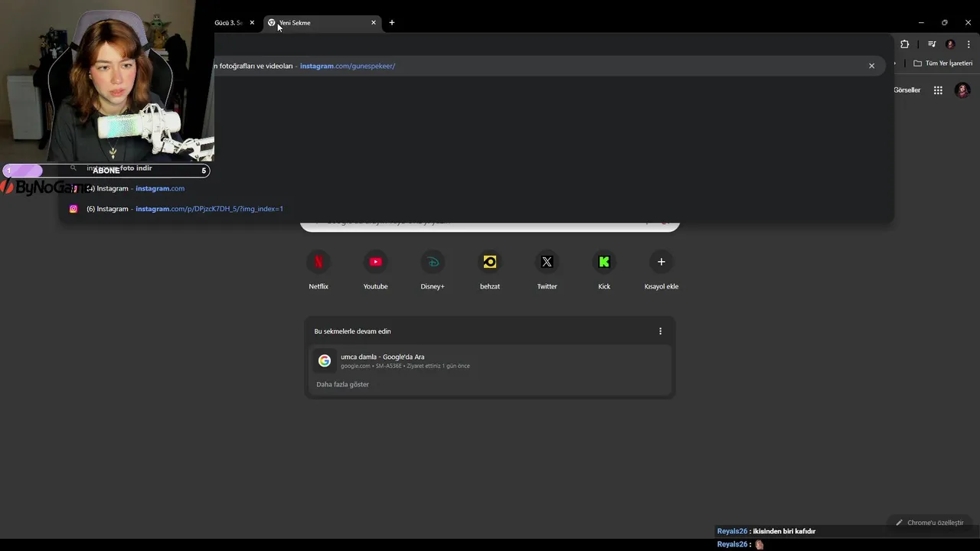This screenshot has width=980, height=551.
Task: Remove the instagram.com/gunespekeer suggestion with X
Action: tap(871, 66)
